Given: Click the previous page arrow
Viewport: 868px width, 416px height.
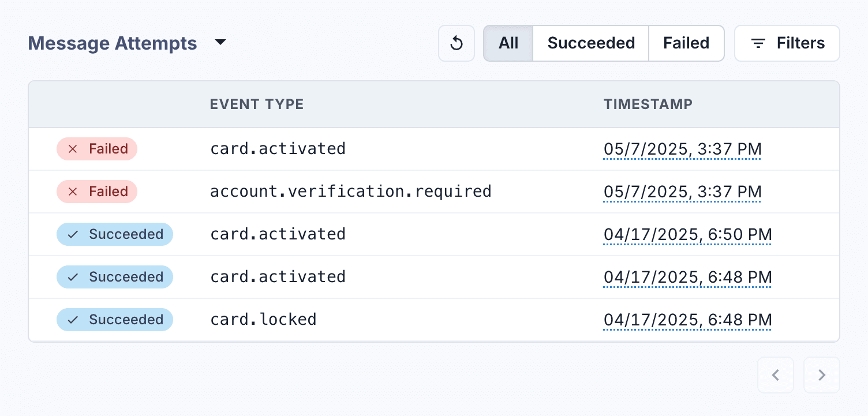Looking at the screenshot, I should pyautogui.click(x=776, y=375).
